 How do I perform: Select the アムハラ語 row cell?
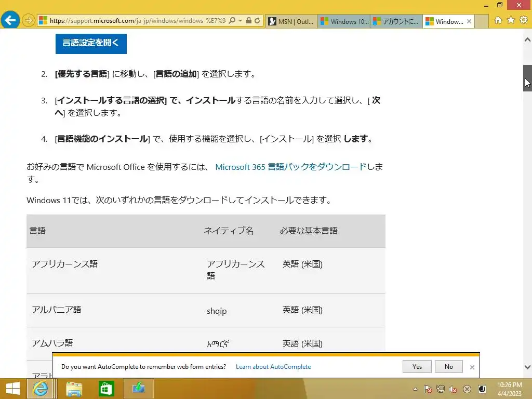click(x=52, y=343)
